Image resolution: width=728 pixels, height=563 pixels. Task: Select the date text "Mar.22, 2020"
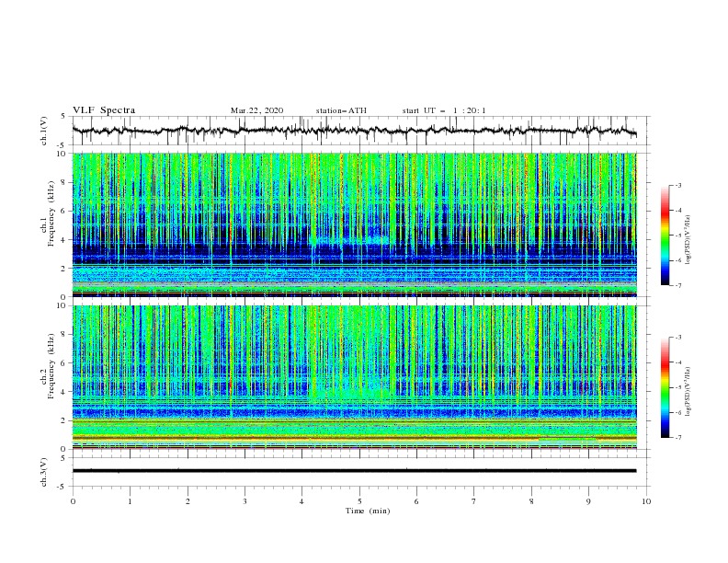click(x=256, y=110)
